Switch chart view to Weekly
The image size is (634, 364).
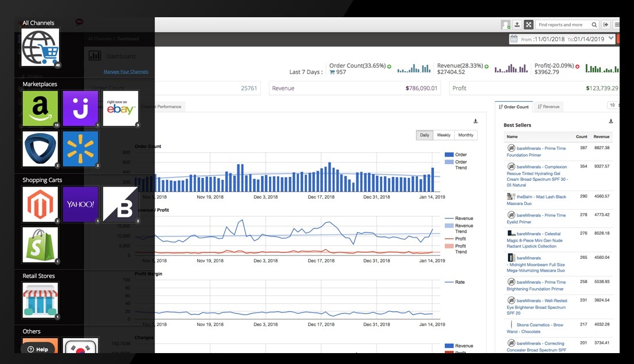click(x=444, y=135)
